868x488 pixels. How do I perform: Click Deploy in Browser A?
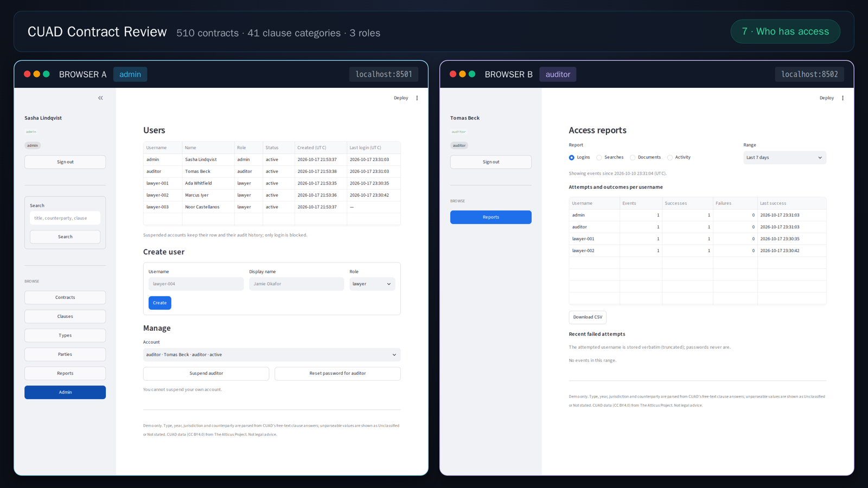[401, 98]
